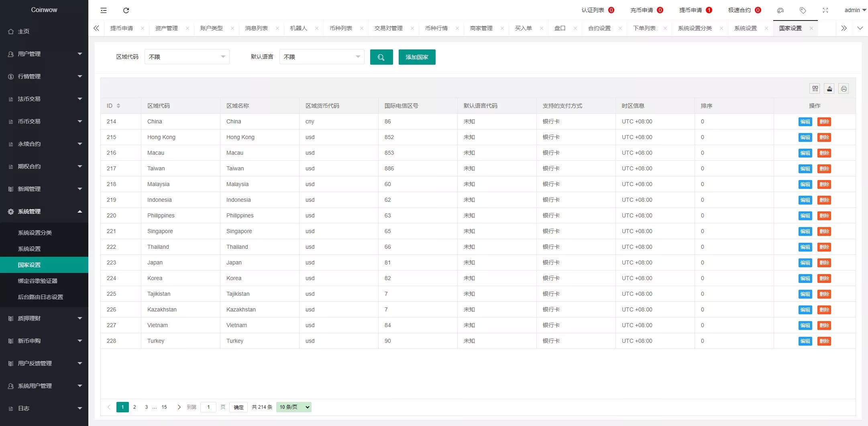Click the refresh page icon

click(126, 10)
